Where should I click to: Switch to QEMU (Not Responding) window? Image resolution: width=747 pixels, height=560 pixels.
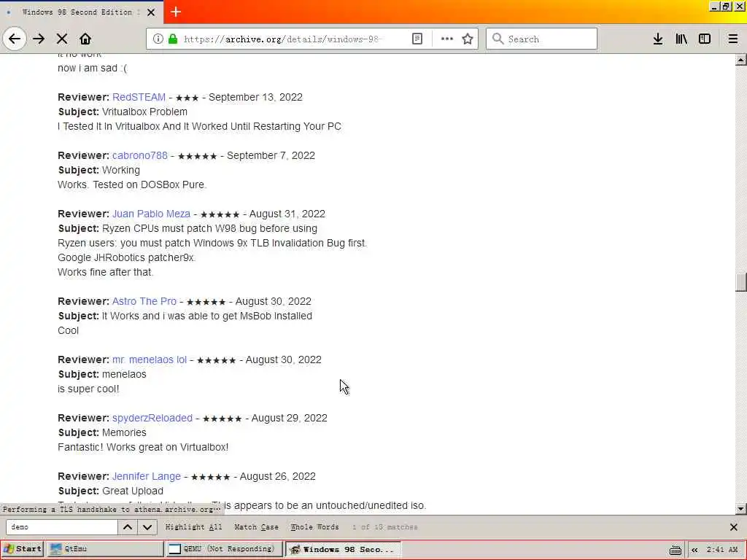coord(224,549)
